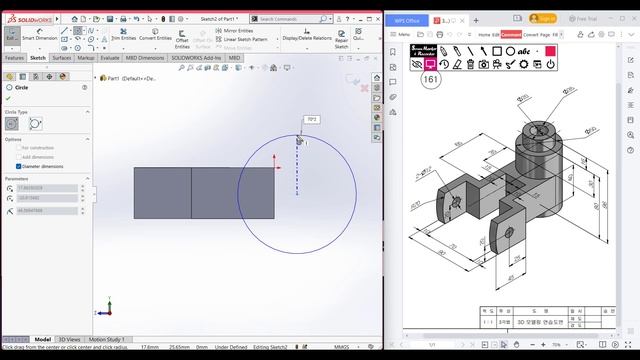Image resolution: width=640 pixels, height=360 pixels.
Task: Open the MBD Dimensions tab
Action: point(144,58)
